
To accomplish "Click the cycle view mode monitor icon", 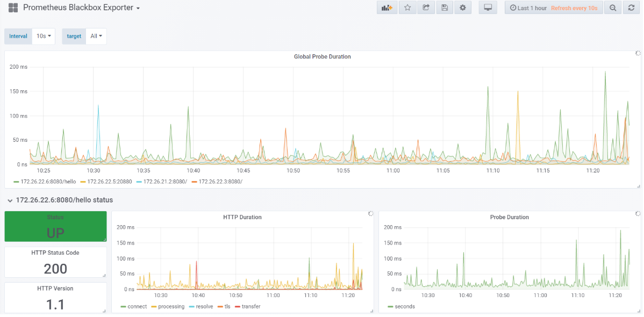I will point(488,8).
